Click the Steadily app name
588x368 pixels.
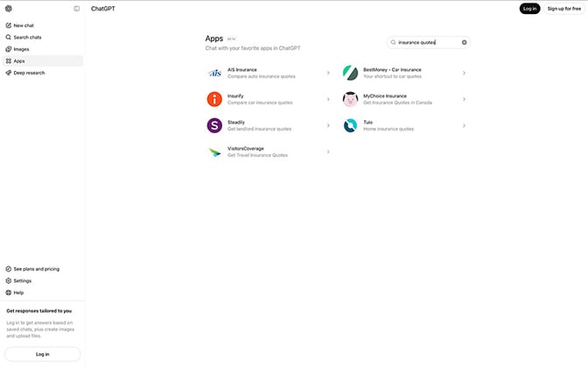pyautogui.click(x=236, y=123)
